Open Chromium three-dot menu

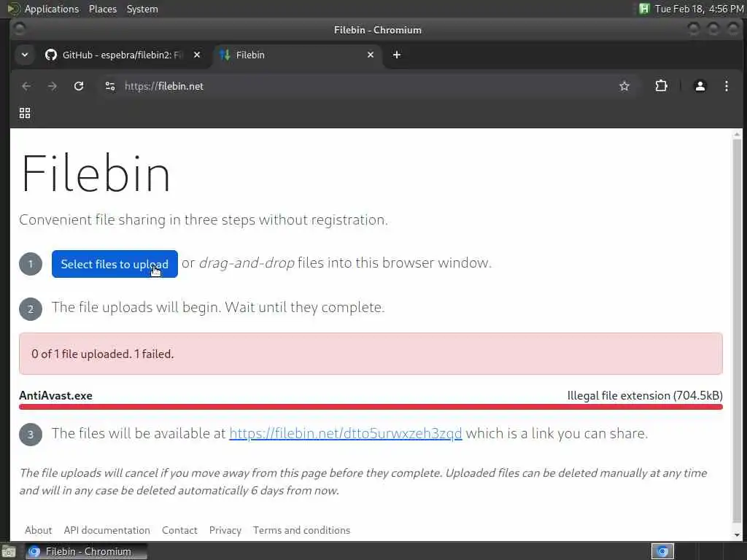point(726,86)
